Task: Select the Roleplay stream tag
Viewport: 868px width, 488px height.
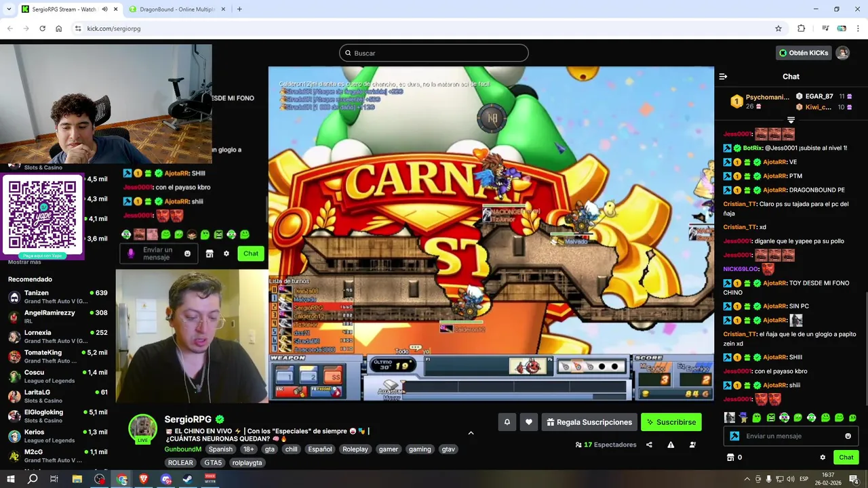Action: [x=355, y=449]
